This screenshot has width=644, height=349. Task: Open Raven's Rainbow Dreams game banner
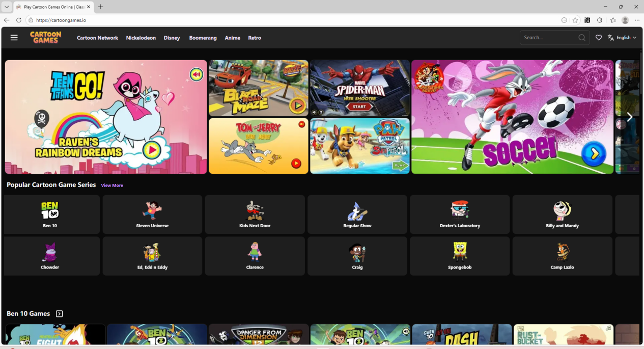click(106, 117)
